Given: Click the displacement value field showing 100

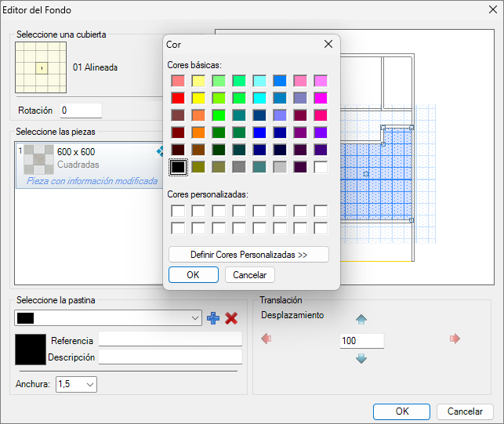Looking at the screenshot, I should pos(362,341).
